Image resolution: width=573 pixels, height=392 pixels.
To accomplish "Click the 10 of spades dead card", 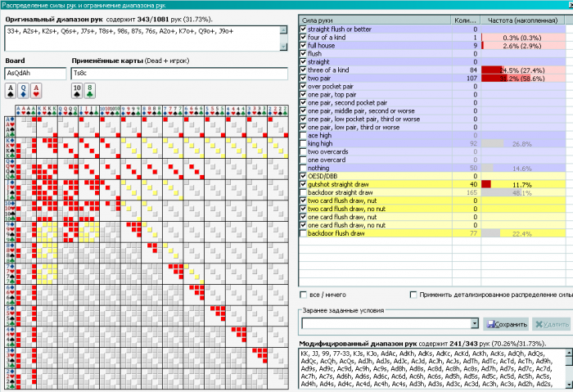I will (x=77, y=91).
